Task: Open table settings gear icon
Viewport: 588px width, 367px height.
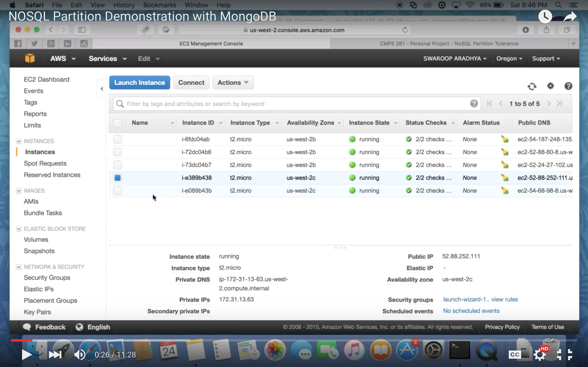Action: pyautogui.click(x=550, y=86)
